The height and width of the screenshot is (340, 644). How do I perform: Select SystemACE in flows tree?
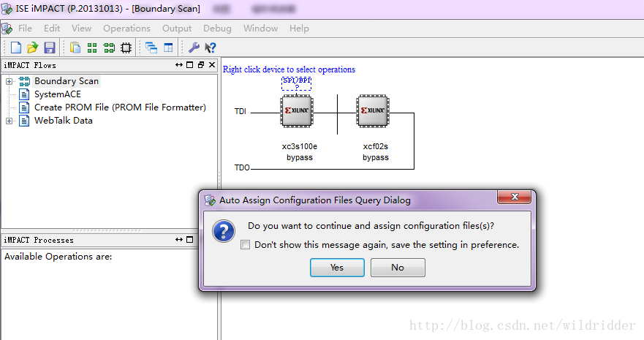(x=58, y=94)
